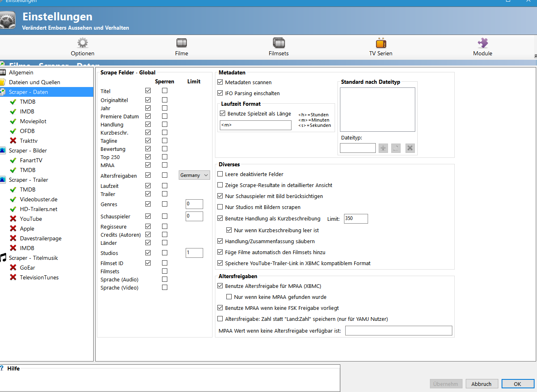Select IMDB under Scraper - Trailer
This screenshot has width=537, height=392.
point(27,248)
